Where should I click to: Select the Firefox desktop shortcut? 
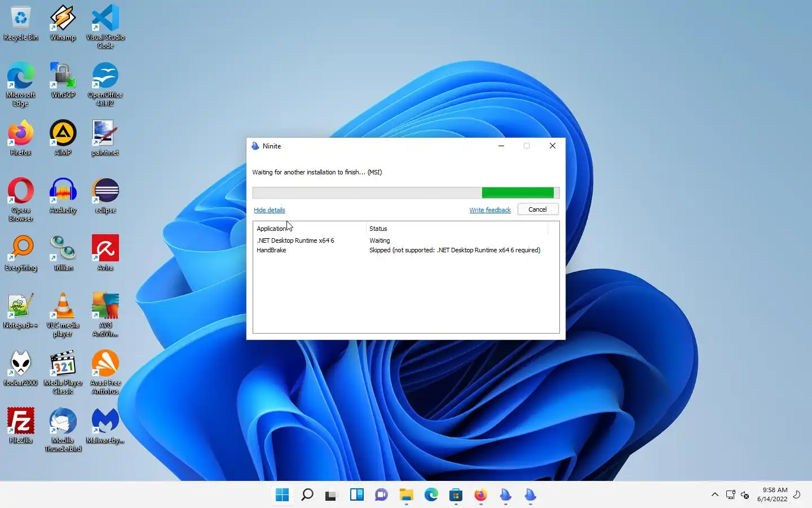(21, 138)
